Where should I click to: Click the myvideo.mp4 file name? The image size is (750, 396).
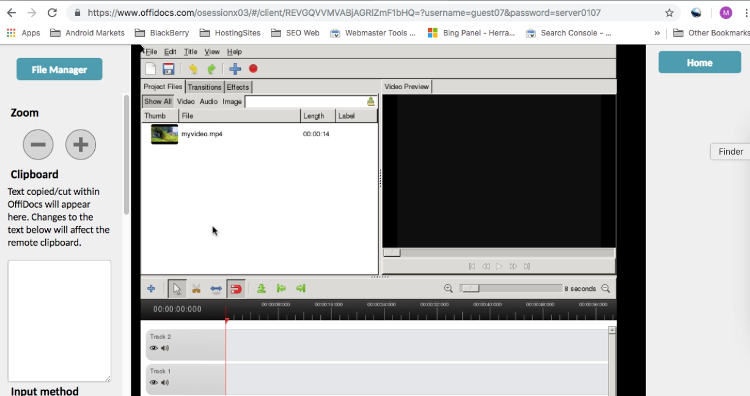202,134
